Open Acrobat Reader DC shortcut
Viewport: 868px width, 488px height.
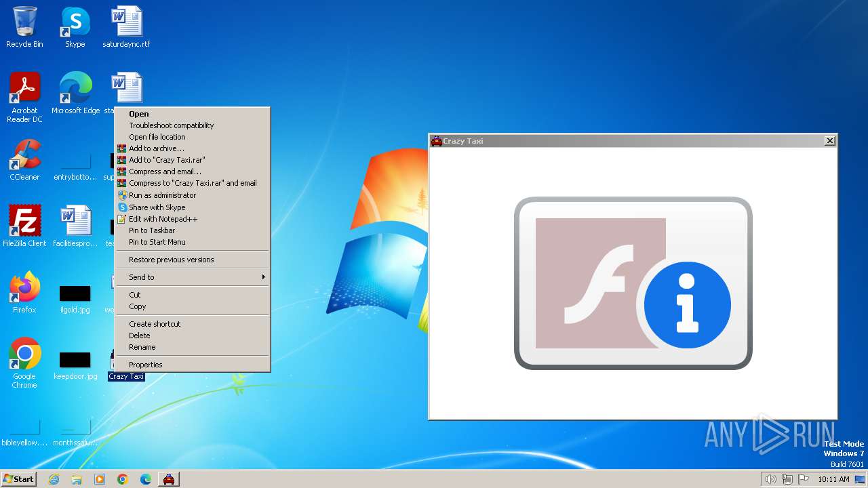point(24,98)
